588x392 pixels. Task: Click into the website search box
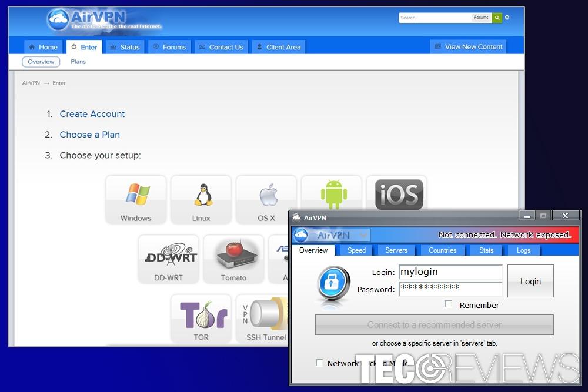tap(435, 18)
